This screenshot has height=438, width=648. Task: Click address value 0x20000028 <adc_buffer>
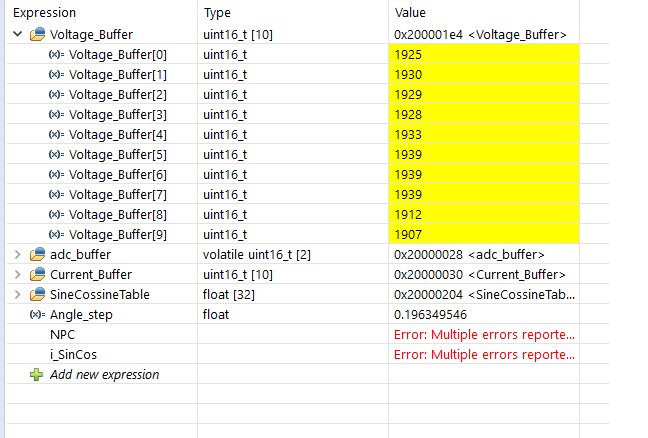coord(469,255)
